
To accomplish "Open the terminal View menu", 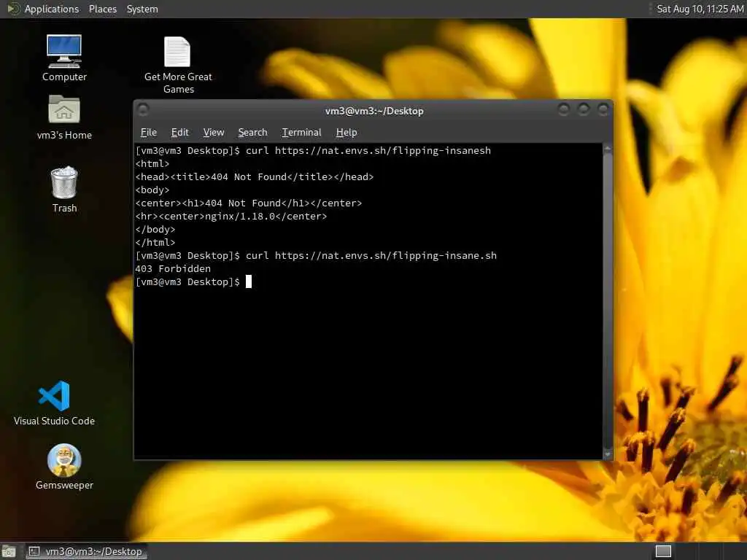I will point(214,133).
